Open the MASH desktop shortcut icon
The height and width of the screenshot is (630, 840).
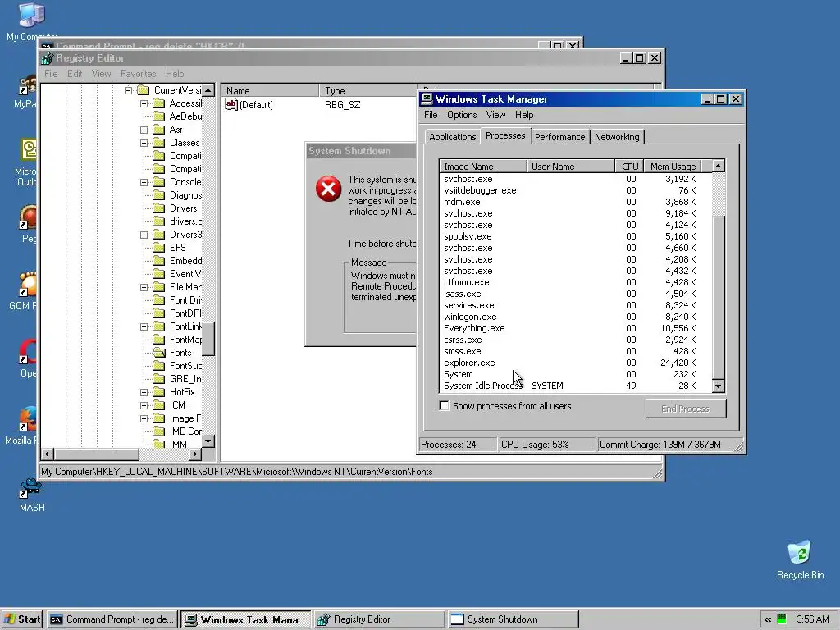(x=30, y=487)
